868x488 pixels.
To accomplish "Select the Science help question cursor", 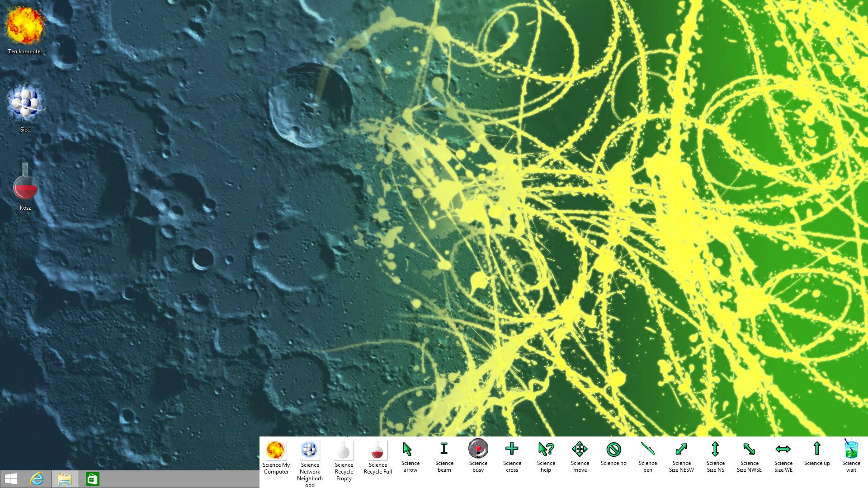I will tap(546, 449).
